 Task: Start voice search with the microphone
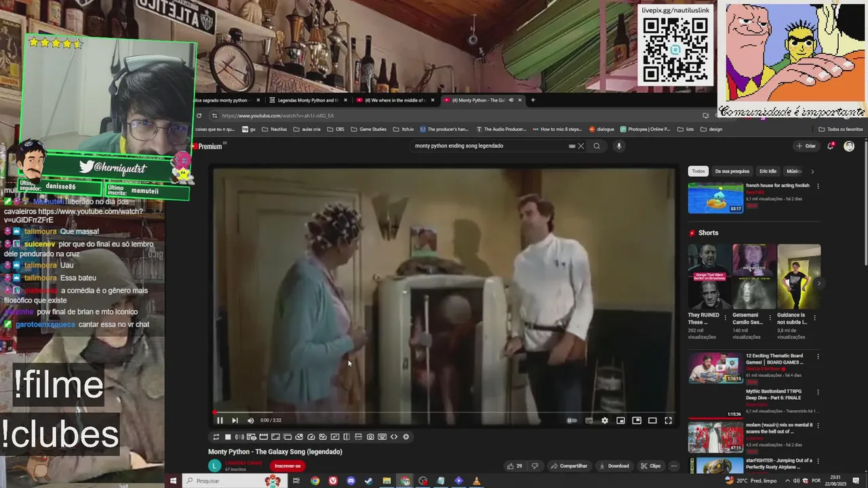618,146
